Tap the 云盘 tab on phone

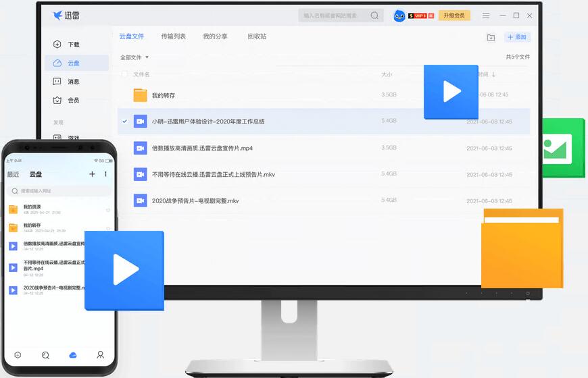coord(36,174)
